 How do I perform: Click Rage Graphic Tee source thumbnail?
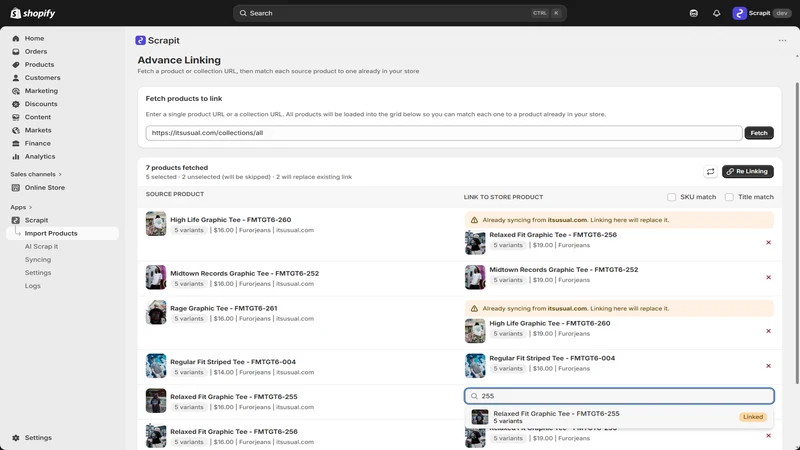tap(156, 313)
